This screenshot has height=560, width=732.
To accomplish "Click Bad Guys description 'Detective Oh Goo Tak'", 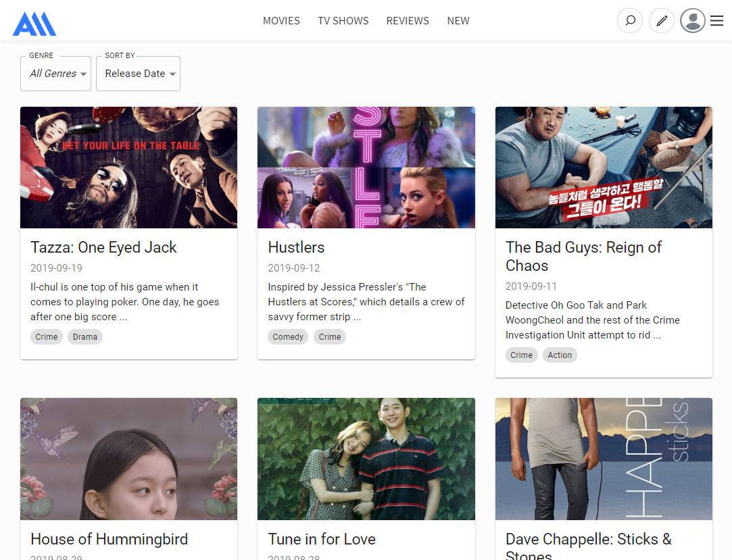I will [x=593, y=320].
